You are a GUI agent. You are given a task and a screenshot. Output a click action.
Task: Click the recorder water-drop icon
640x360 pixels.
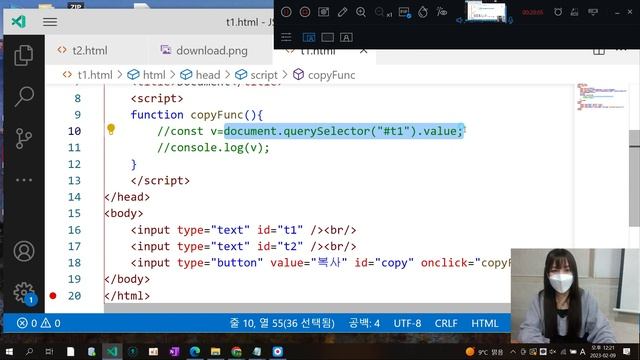pyautogui.click(x=423, y=12)
